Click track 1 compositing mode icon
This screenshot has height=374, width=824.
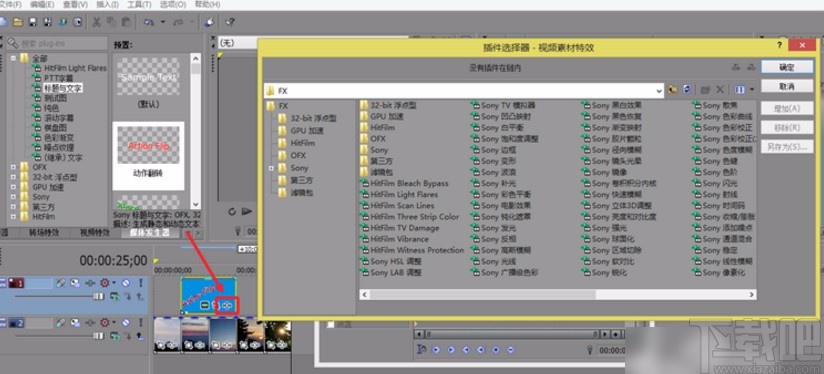114,297
